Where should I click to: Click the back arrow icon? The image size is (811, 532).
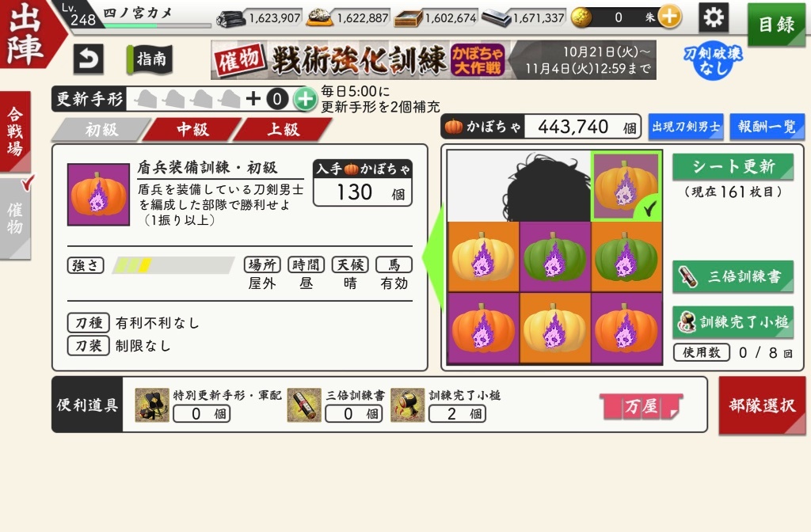click(x=89, y=59)
